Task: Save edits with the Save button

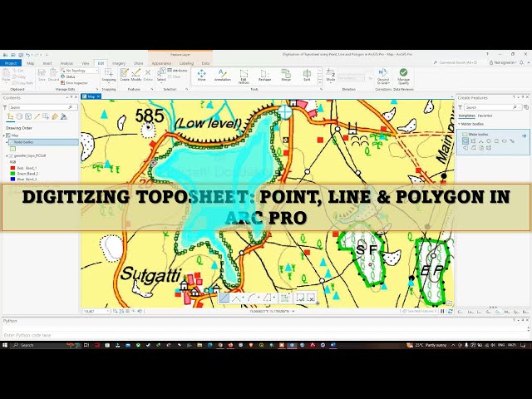Action: (42, 75)
